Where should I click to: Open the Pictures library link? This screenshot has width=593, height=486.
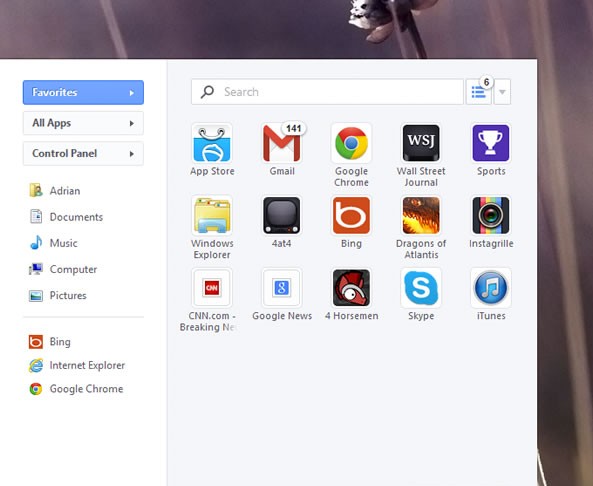tap(58, 295)
